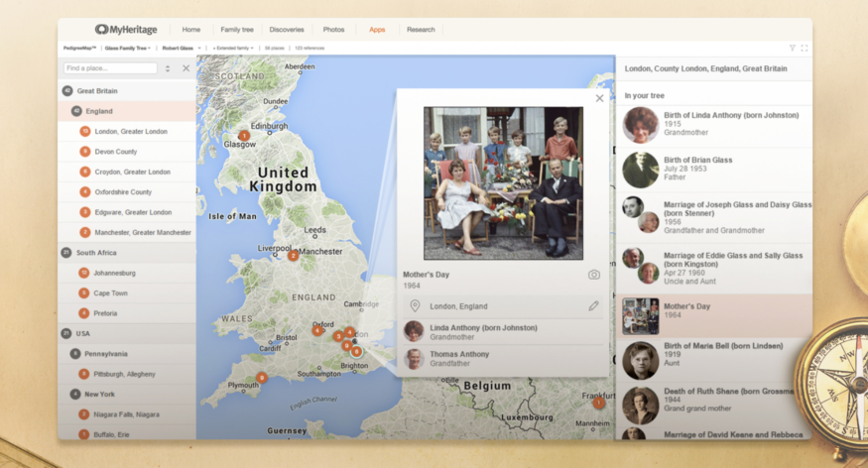This screenshot has height=468, width=868.
Task: Open the Home menu
Action: click(191, 30)
